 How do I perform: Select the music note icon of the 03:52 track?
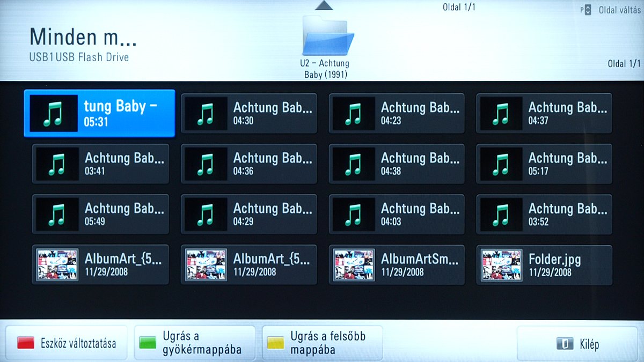coord(500,215)
